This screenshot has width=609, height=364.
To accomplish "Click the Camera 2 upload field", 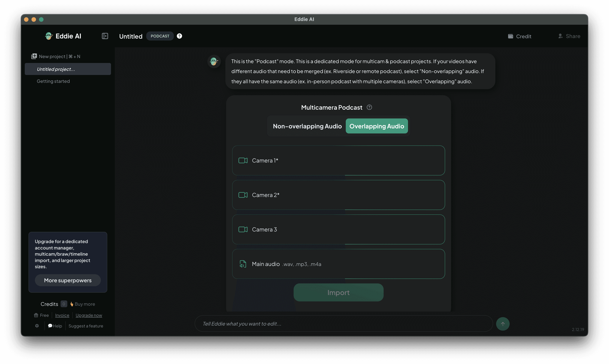I will pyautogui.click(x=338, y=195).
